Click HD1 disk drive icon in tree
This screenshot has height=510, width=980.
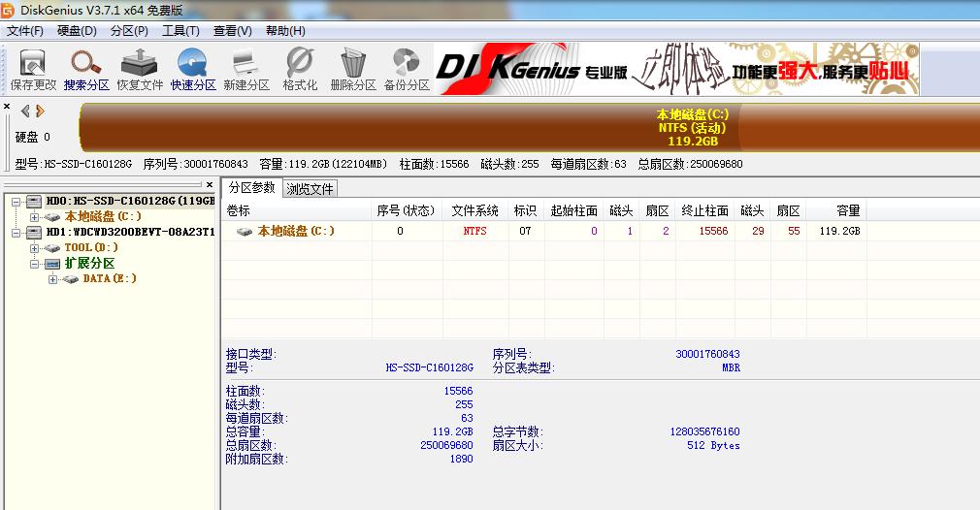[x=34, y=233]
